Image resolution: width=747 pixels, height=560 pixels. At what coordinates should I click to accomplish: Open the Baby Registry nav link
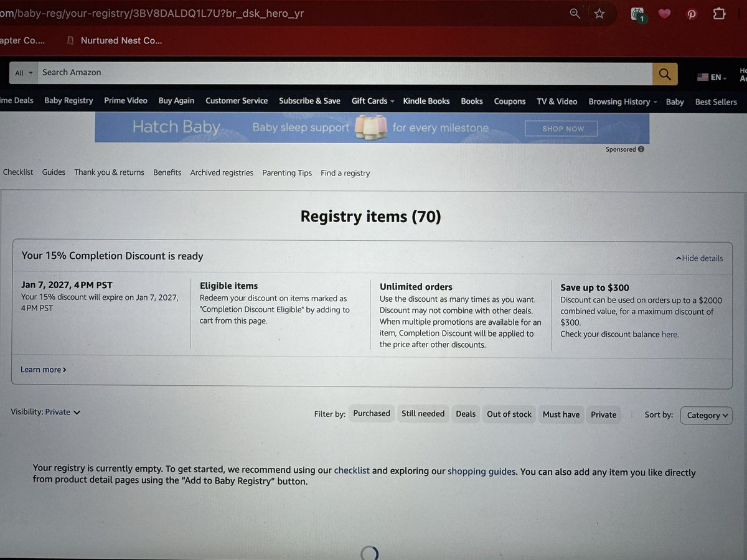(x=68, y=100)
